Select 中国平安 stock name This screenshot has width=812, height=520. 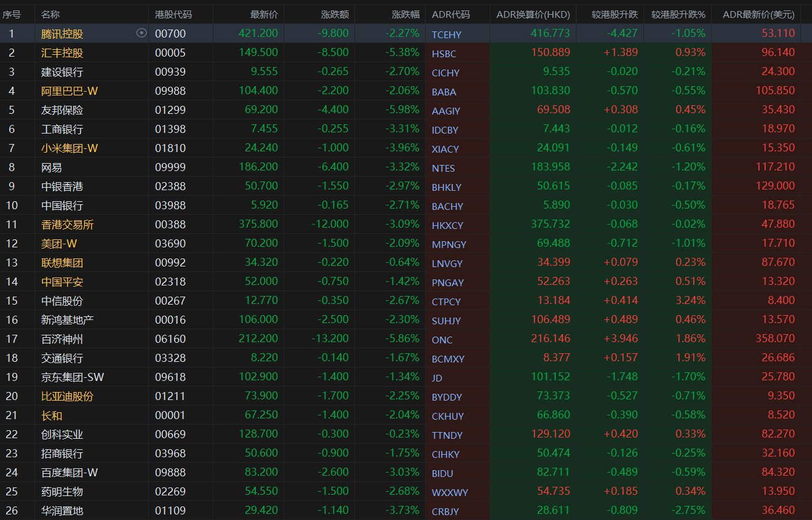point(62,282)
